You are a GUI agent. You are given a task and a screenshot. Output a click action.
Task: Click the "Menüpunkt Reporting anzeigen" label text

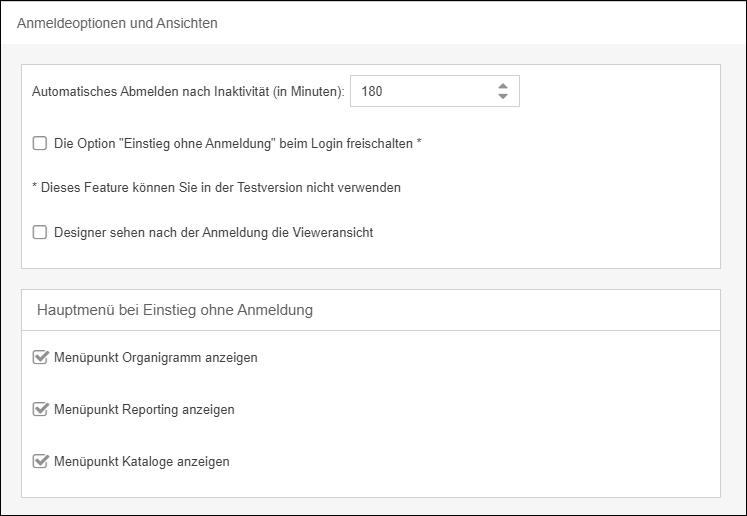click(144, 409)
